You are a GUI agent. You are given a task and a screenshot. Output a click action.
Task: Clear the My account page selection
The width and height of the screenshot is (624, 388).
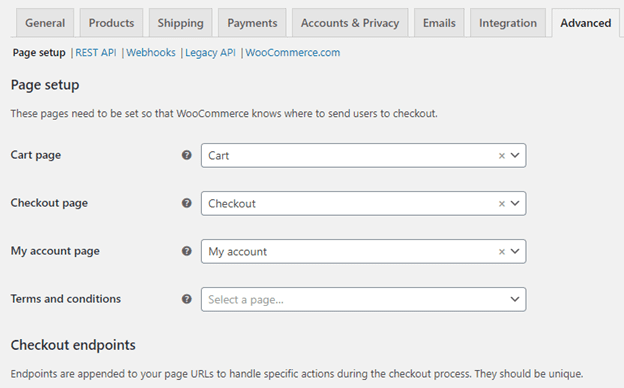click(502, 252)
